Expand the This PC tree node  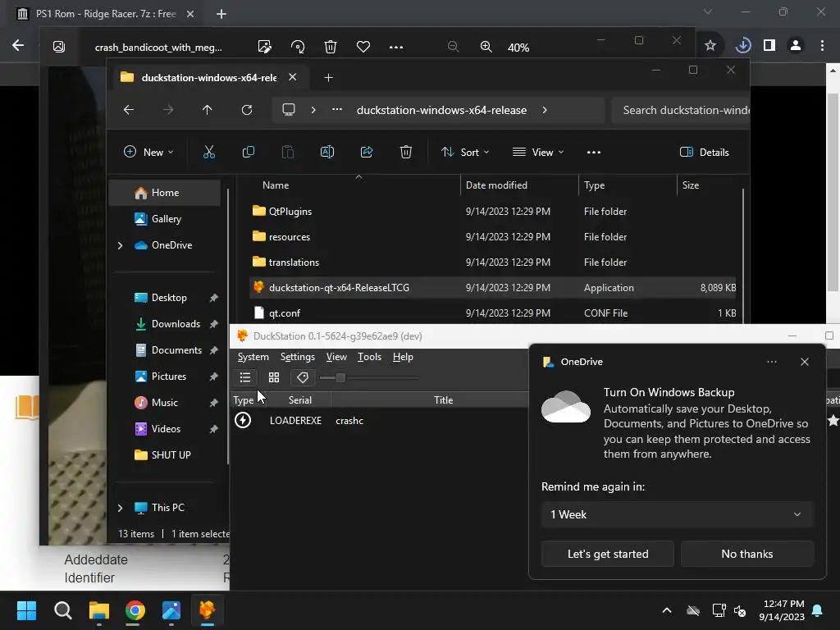coord(121,508)
